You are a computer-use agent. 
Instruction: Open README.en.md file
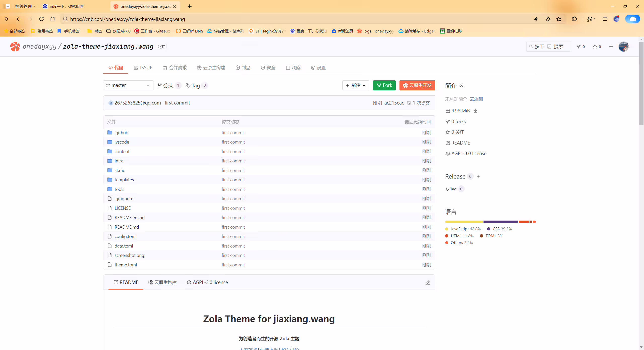[x=130, y=217]
